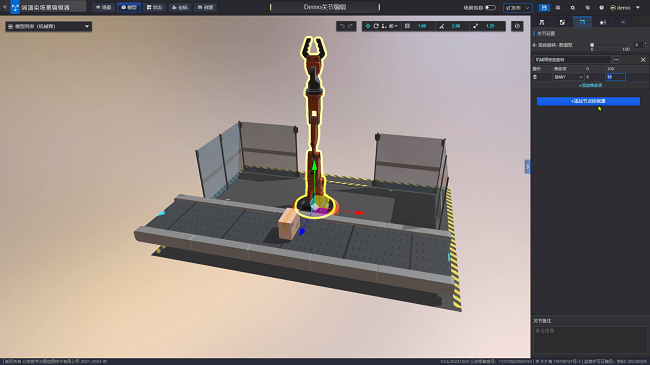Click the transform row start value field 0
The width and height of the screenshot is (650, 365).
(x=594, y=77)
